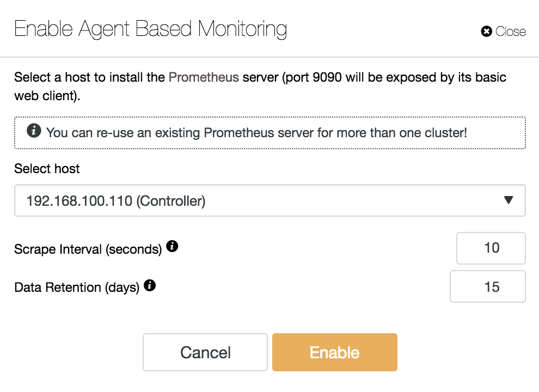Click the circled X close icon
539x392 pixels.
click(x=486, y=31)
